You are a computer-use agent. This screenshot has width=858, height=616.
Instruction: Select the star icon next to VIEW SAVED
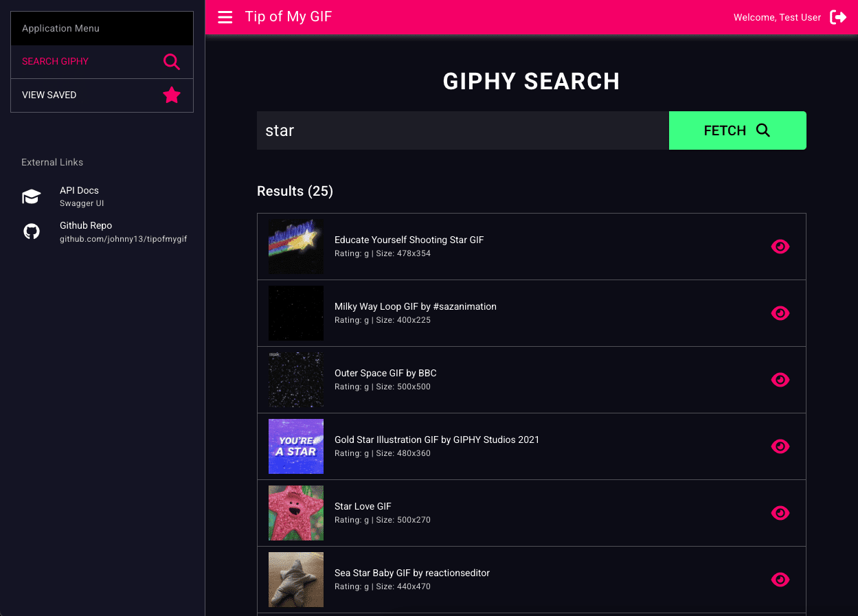click(171, 95)
